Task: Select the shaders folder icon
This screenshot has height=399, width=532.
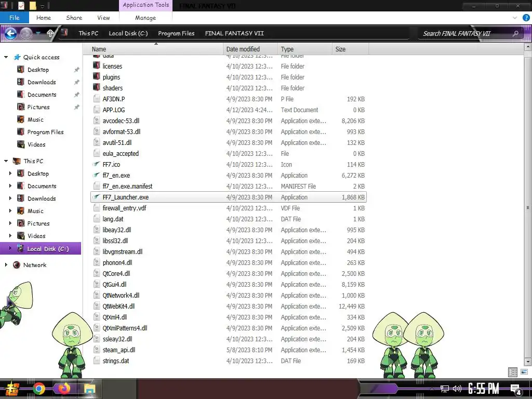Action: [x=97, y=87]
